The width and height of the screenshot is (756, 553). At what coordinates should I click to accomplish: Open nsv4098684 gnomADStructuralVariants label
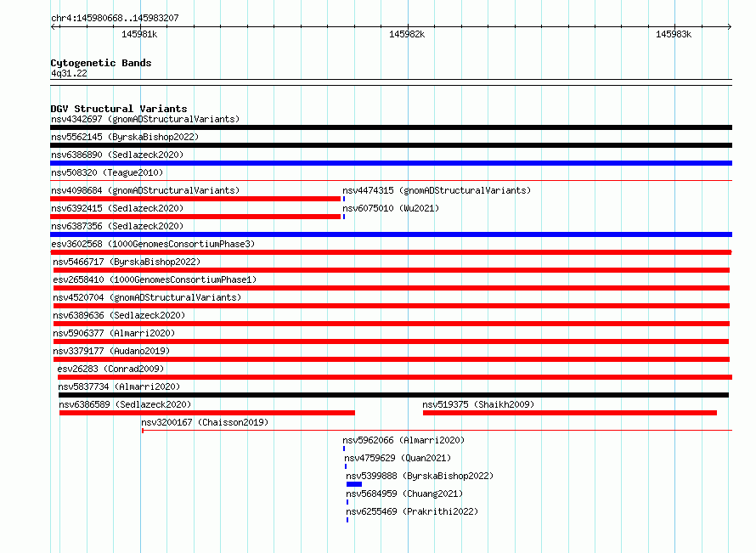(145, 190)
